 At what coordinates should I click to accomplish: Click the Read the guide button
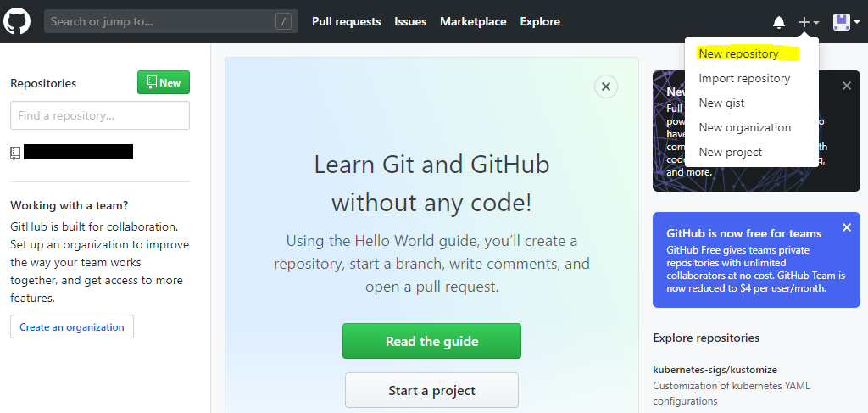point(431,341)
